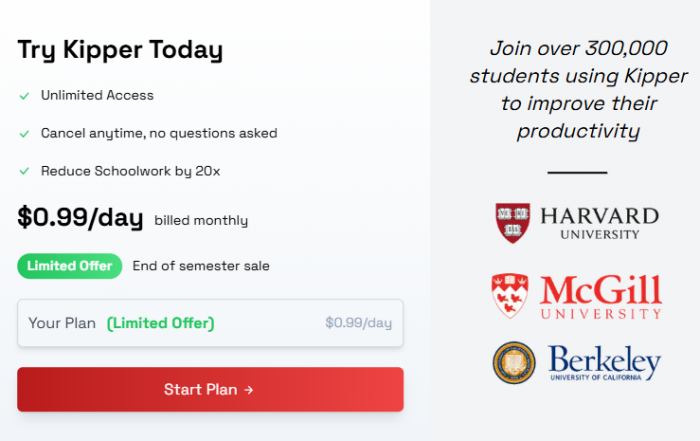Click the Harvard University wordmark
The image size is (700, 441).
point(600,223)
